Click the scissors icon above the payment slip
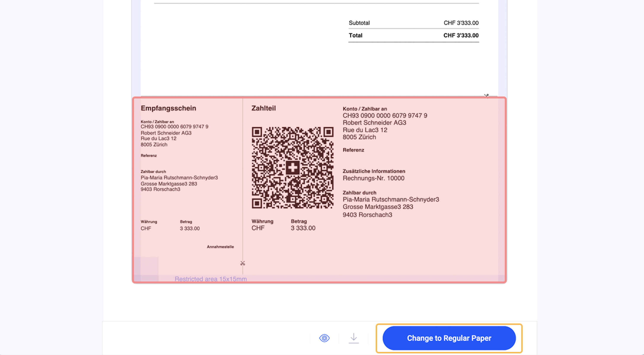644x355 pixels. tap(486, 95)
